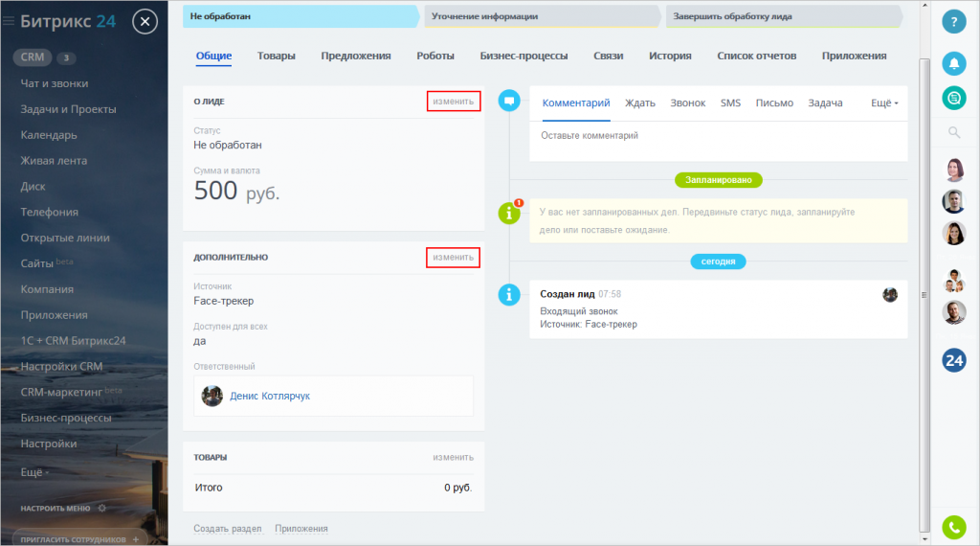Open Диск in left menu
The width and height of the screenshot is (980, 546).
33,187
